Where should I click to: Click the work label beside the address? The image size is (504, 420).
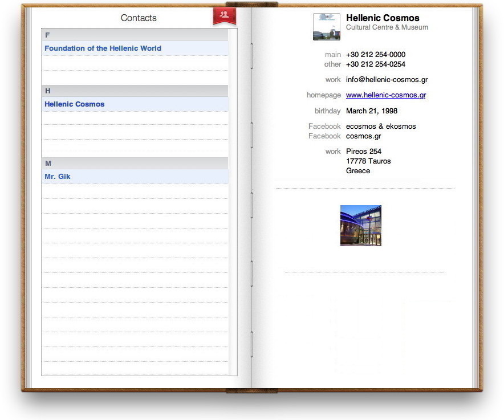click(333, 152)
